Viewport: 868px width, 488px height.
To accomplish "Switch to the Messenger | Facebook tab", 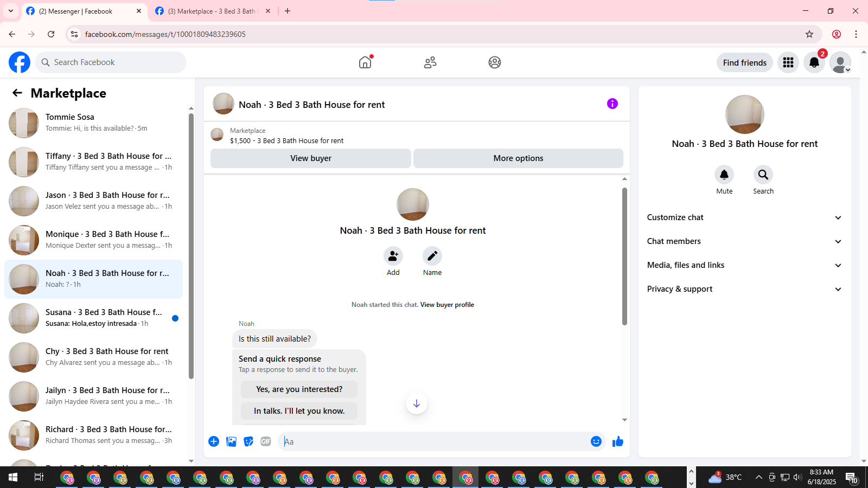I will (84, 11).
